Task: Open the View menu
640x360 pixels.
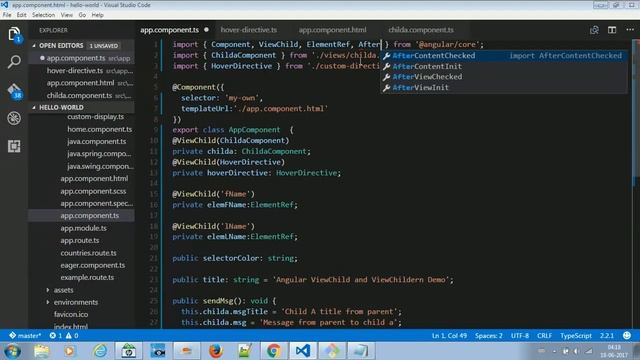Action: point(67,15)
